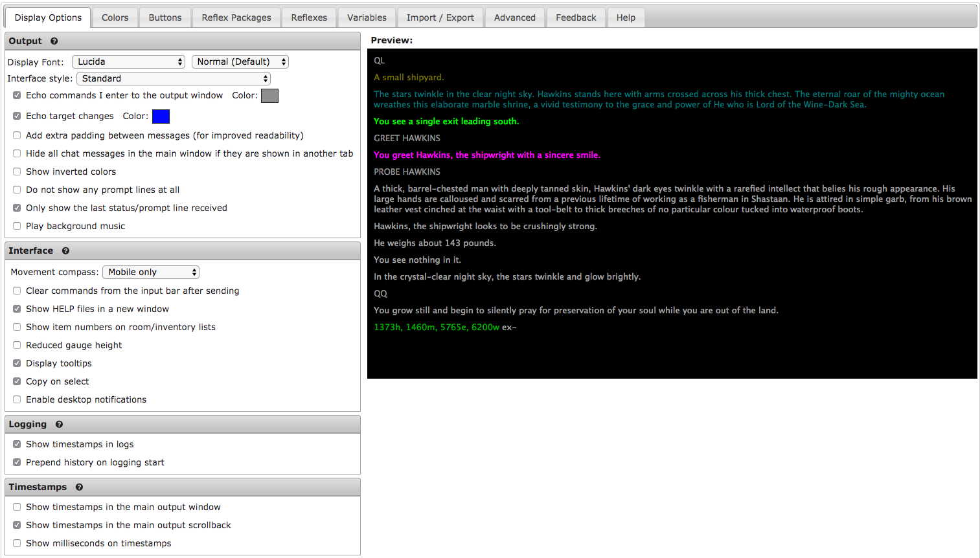Open the Display Font dropdown
The image size is (980, 558).
[128, 62]
